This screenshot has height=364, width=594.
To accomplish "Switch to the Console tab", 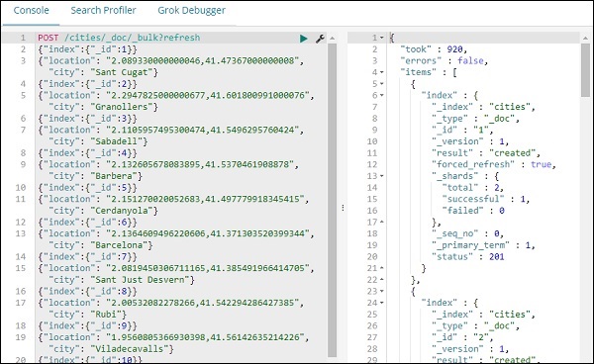I will (x=31, y=11).
